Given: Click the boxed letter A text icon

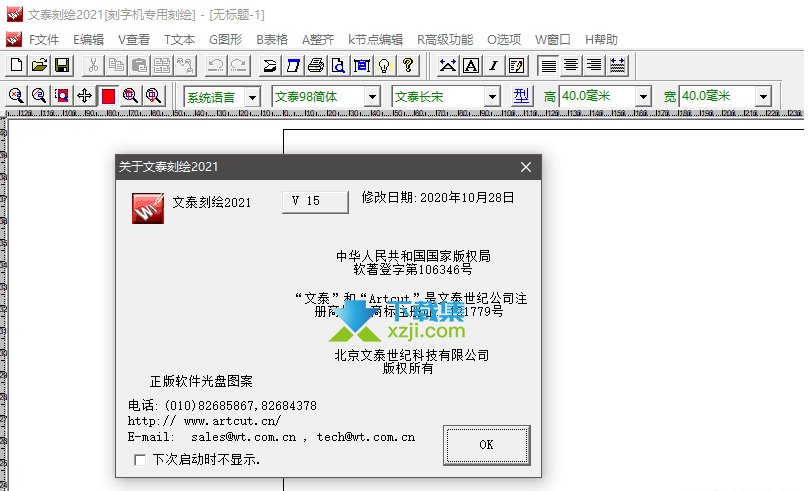Looking at the screenshot, I should click(471, 66).
